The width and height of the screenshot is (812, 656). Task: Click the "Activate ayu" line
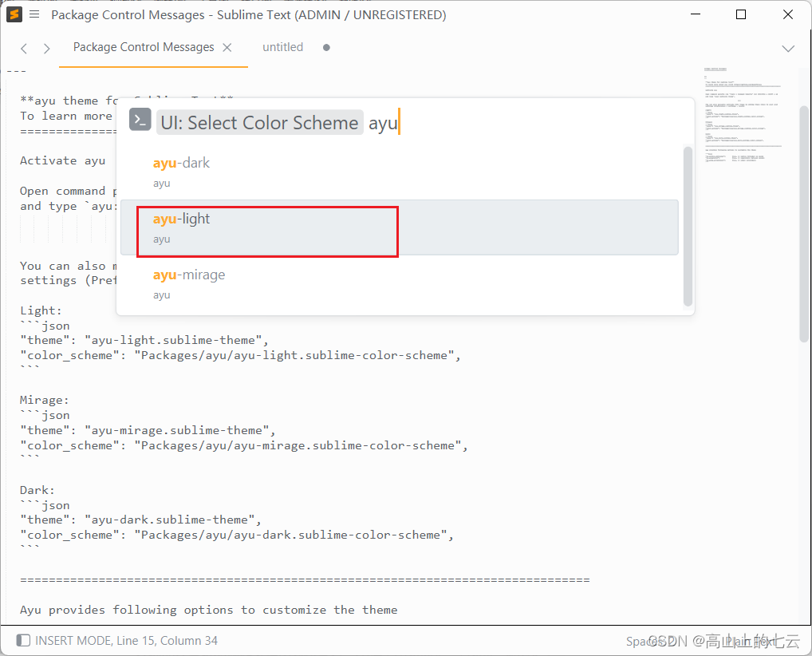(x=63, y=160)
